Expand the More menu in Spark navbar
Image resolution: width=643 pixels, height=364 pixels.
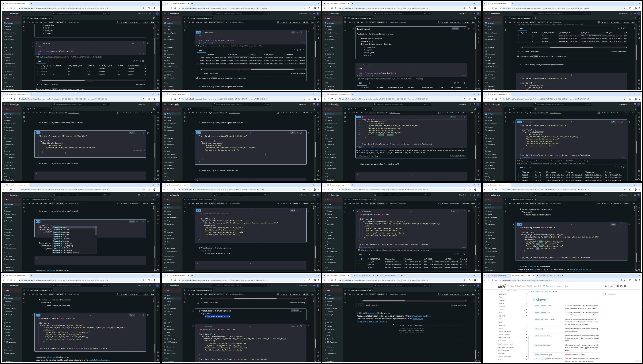568,286
